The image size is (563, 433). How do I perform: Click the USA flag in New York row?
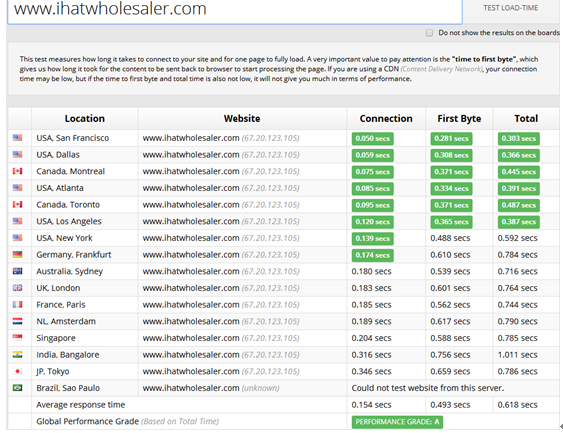click(18, 237)
